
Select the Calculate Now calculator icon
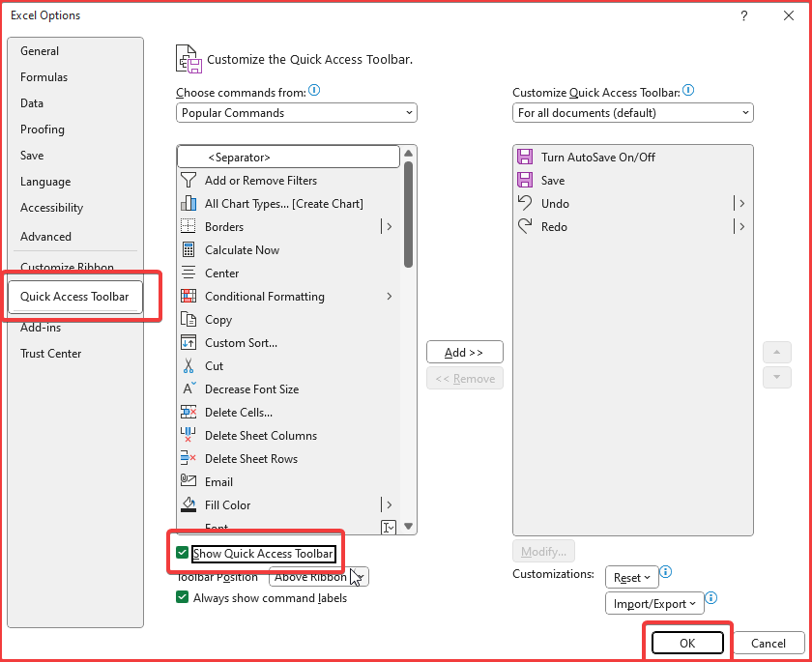188,250
